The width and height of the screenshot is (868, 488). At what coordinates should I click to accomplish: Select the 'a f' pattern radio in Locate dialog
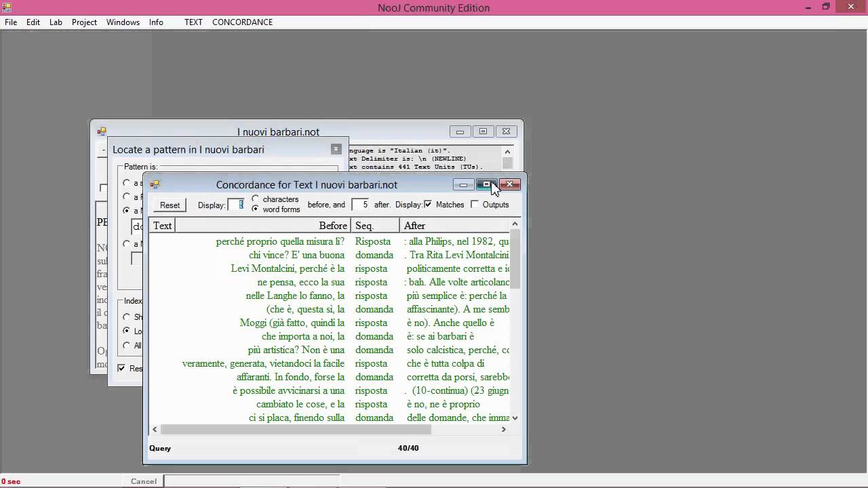126,197
